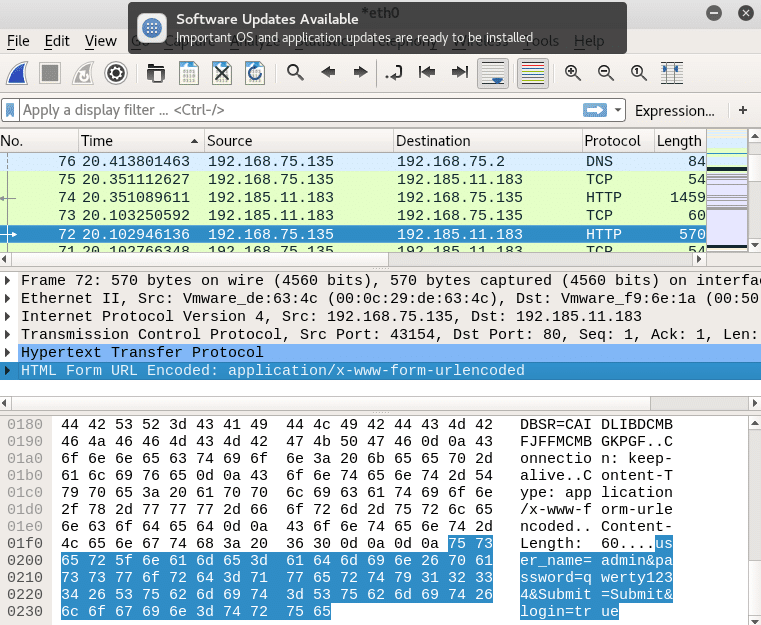Sort packets by Time column header
Image resolution: width=761 pixels, height=625 pixels.
(141, 141)
